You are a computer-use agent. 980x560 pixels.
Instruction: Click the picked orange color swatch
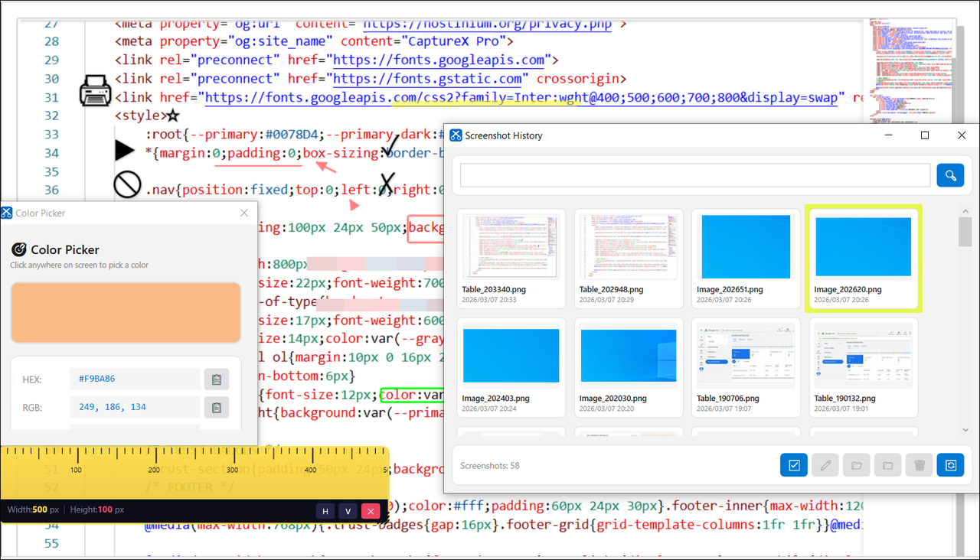tap(125, 312)
